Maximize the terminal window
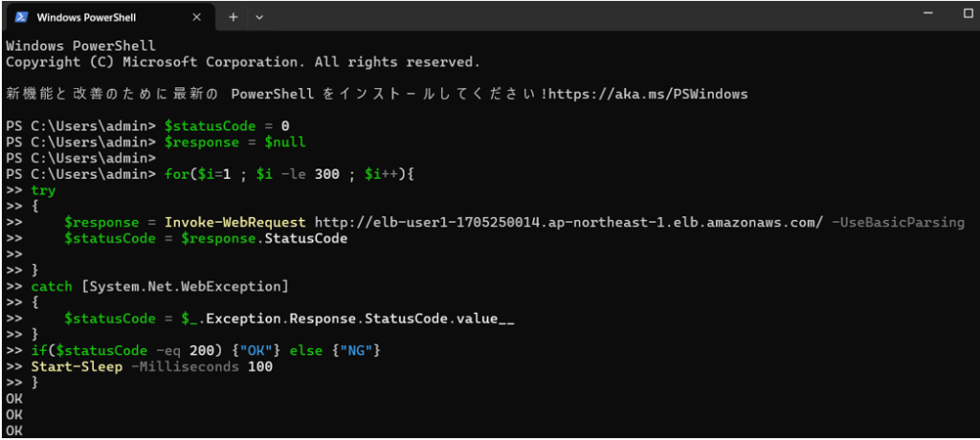The width and height of the screenshot is (980, 440). [969, 13]
